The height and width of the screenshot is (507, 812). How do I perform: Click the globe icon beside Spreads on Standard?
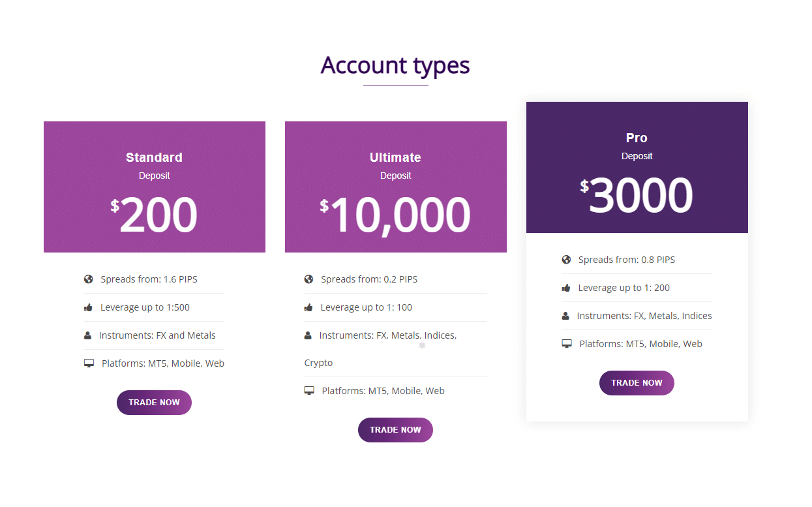pyautogui.click(x=88, y=279)
